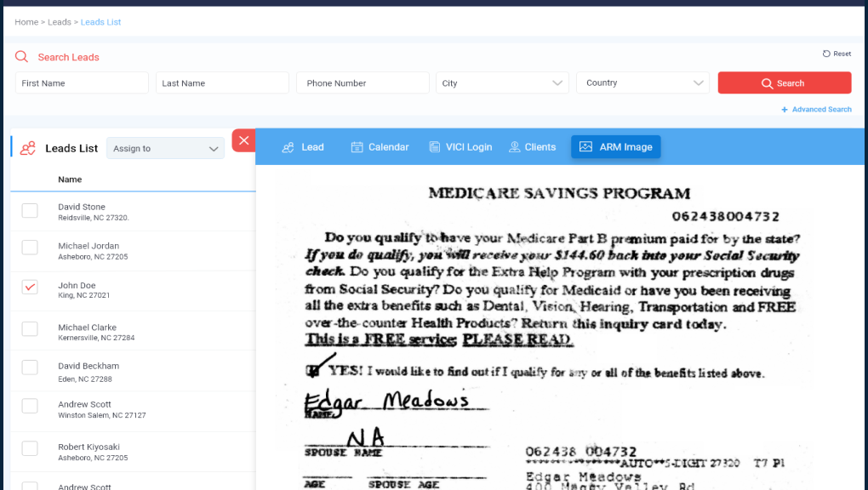Select the David Beckham lead name
The height and width of the screenshot is (490, 868).
pos(89,366)
